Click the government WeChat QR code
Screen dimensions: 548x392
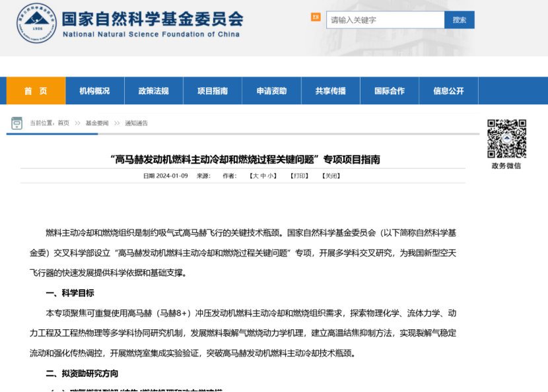click(506, 139)
